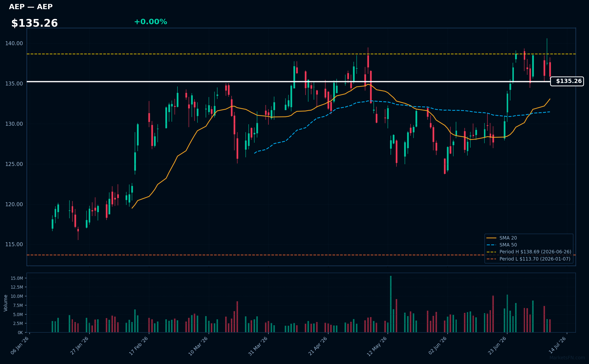Click the 21 Apr '26 date label
The width and height of the screenshot is (589, 364).
click(x=318, y=346)
